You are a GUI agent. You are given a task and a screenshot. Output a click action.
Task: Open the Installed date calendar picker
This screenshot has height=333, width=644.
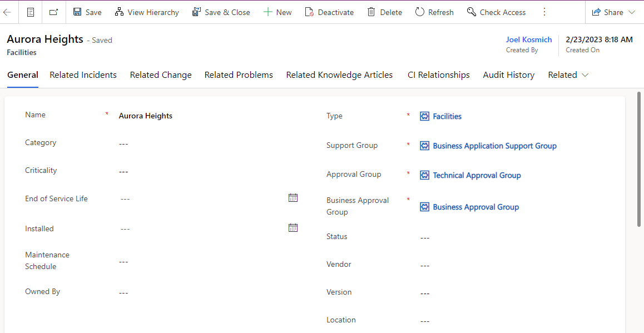[x=293, y=228]
